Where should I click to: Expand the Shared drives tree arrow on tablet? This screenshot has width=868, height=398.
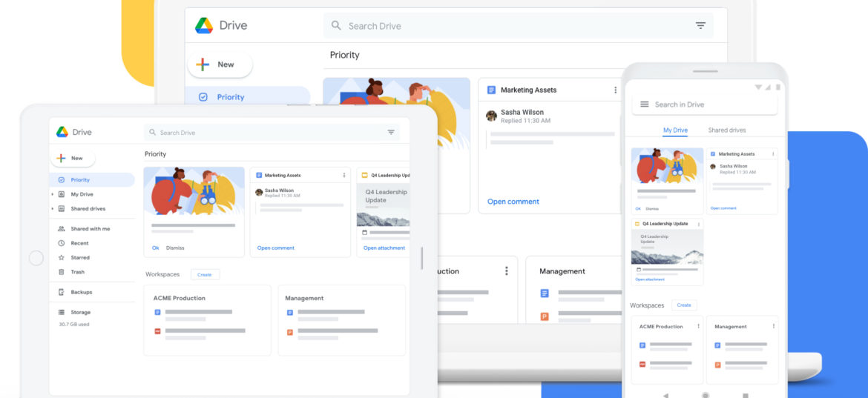pyautogui.click(x=52, y=209)
